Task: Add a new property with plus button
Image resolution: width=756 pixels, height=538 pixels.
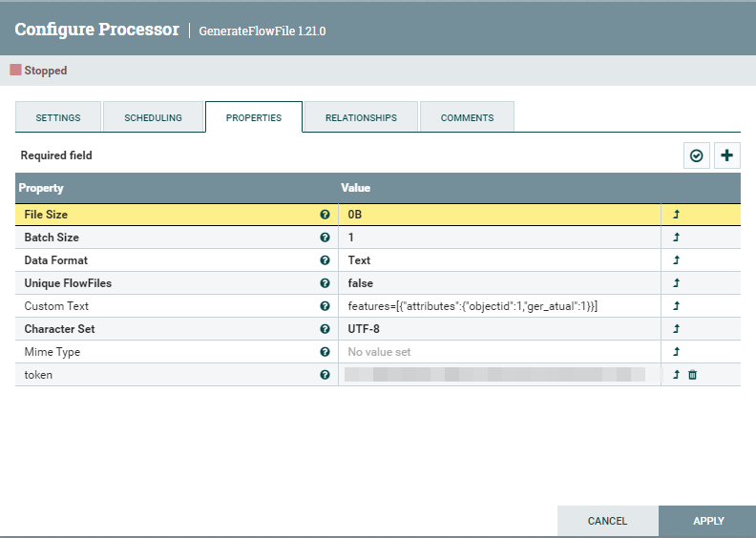Action: coord(727,155)
